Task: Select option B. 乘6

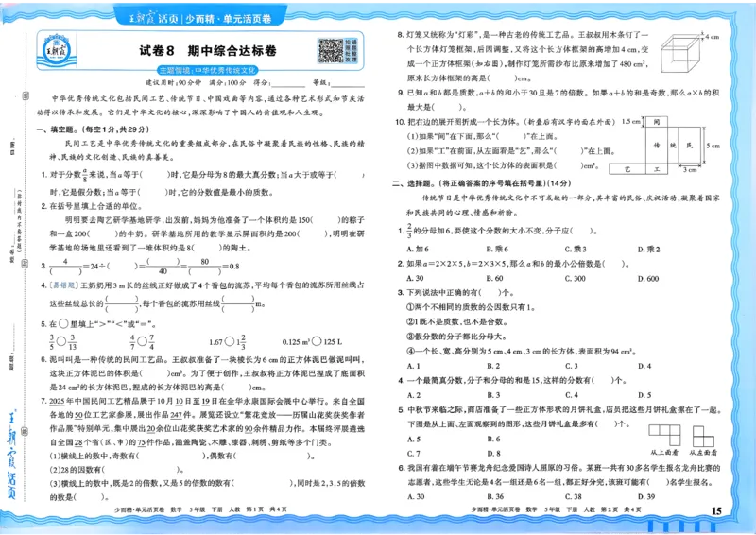Action: [x=497, y=249]
